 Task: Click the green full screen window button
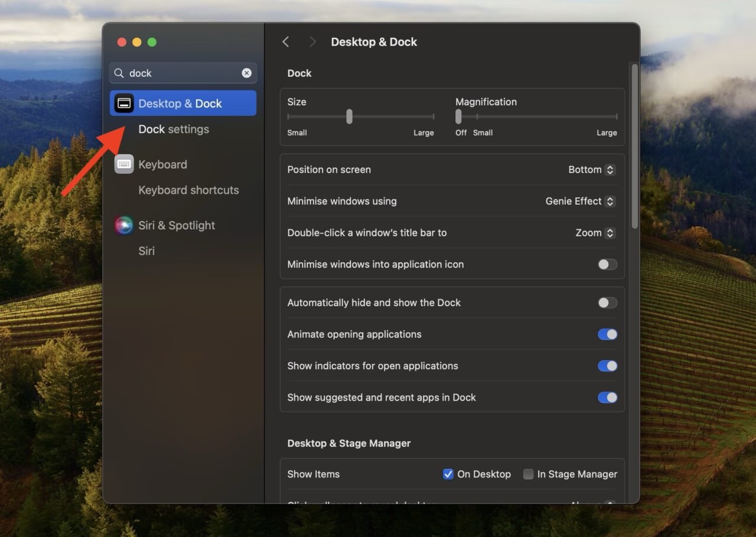tap(152, 42)
